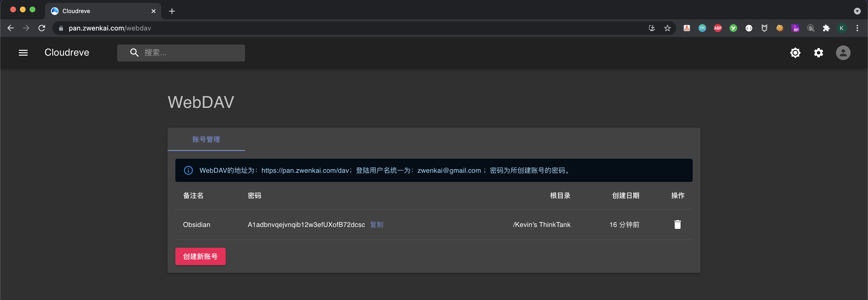
Task: Click the address bar URL pan.zwenkai.com/webdav
Action: [110, 28]
